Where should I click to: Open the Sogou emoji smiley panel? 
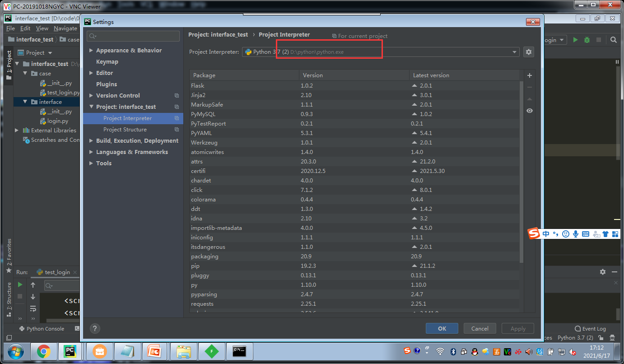click(565, 234)
